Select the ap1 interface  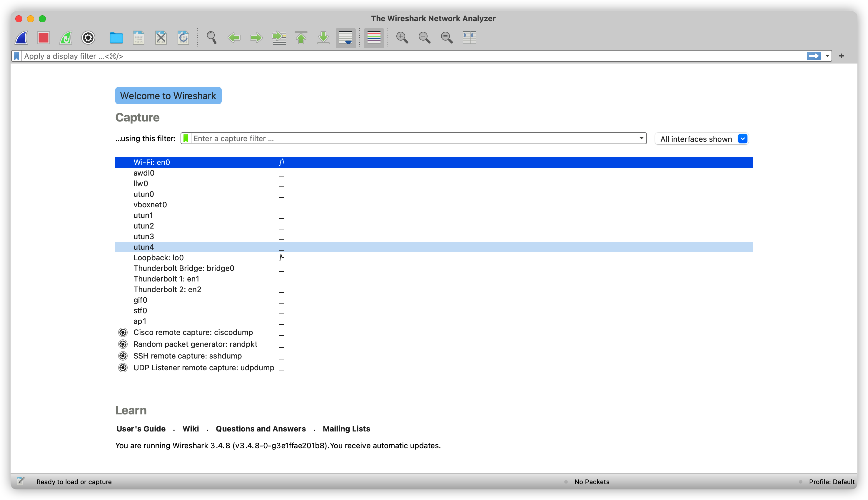click(434, 321)
